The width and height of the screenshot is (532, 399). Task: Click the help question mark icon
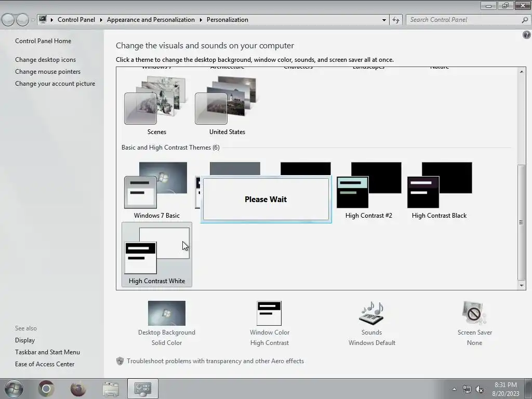(527, 35)
